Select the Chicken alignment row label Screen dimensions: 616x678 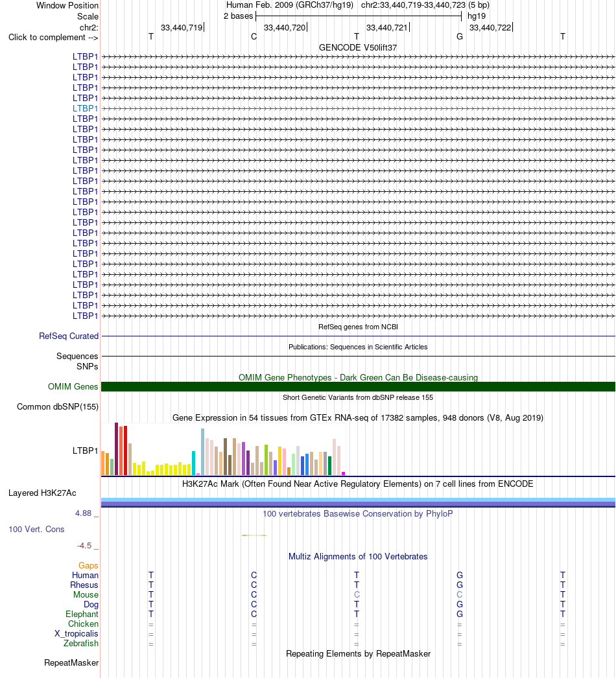[83, 624]
